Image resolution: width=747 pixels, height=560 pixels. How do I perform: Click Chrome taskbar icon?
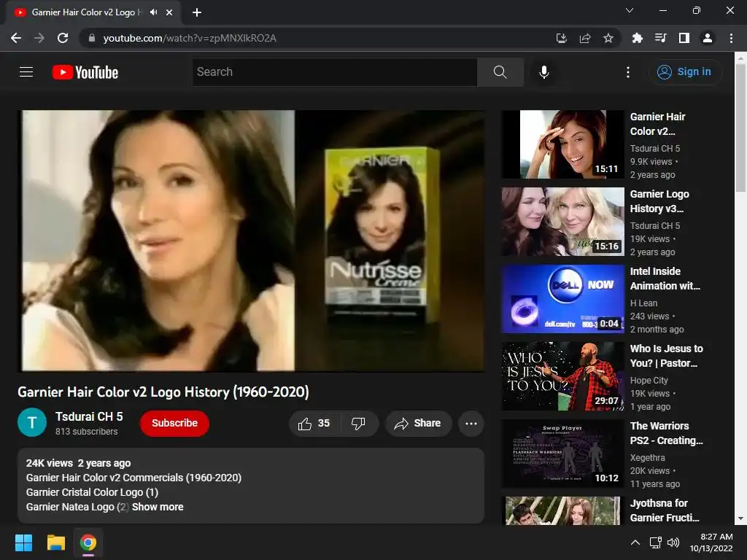click(88, 542)
